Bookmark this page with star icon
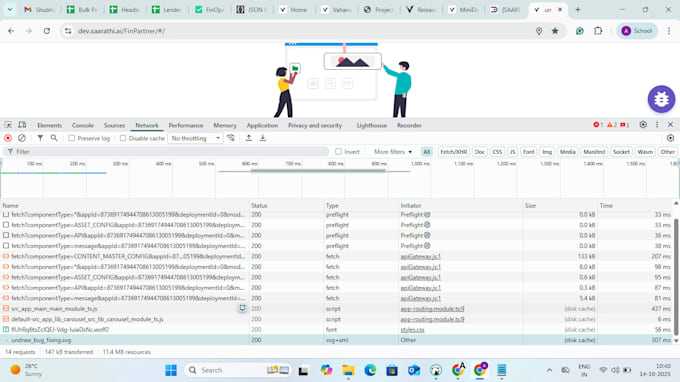 [555, 31]
